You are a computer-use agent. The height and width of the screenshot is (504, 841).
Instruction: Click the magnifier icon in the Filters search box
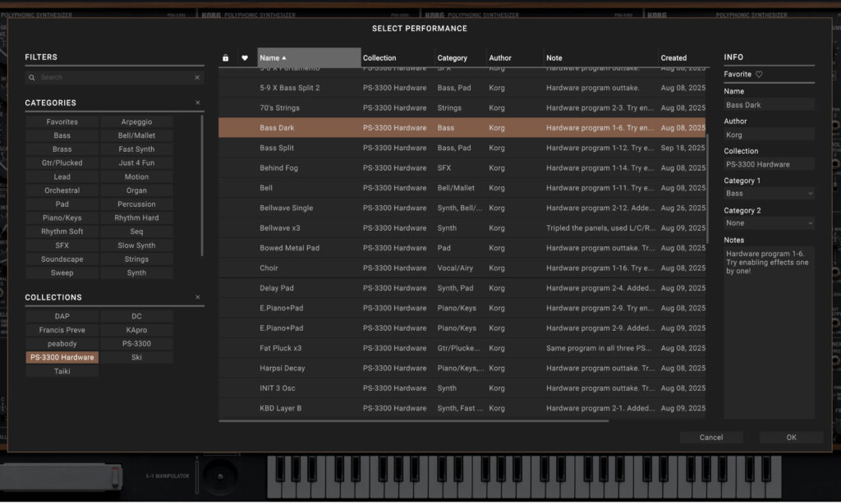pos(32,76)
